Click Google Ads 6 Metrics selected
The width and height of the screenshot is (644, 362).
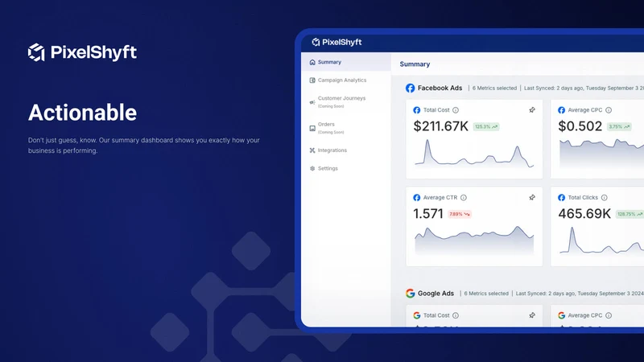[x=486, y=294]
